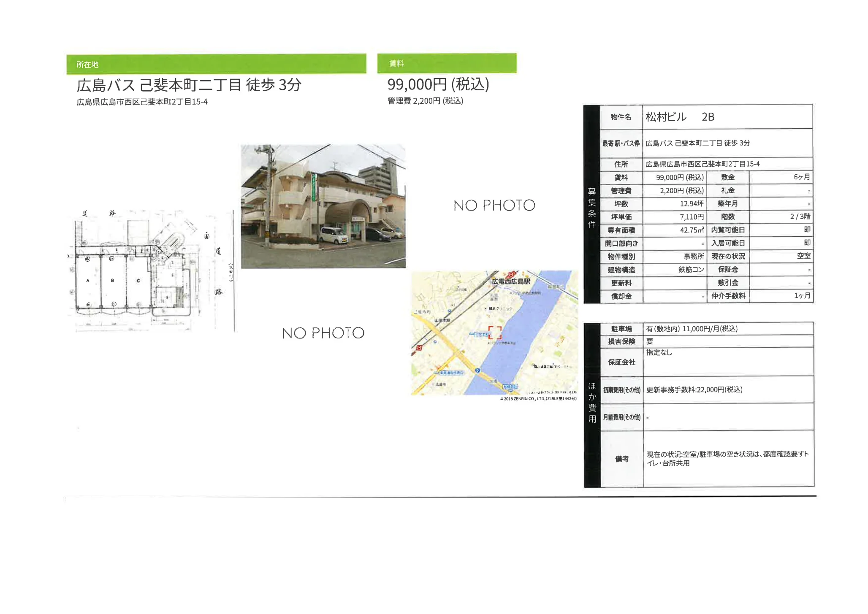Click the upper NO PHOTO placeholder
Viewport: 868px width, 614px height.
click(x=494, y=206)
